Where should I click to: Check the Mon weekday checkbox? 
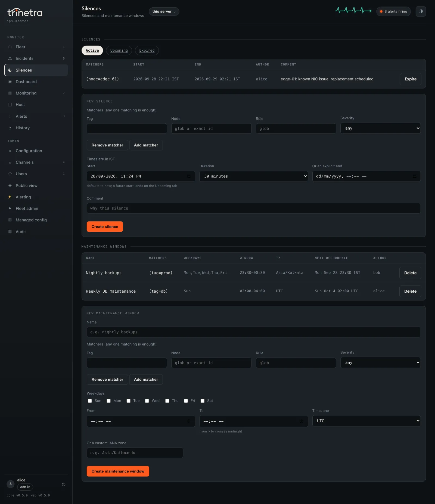(109, 401)
